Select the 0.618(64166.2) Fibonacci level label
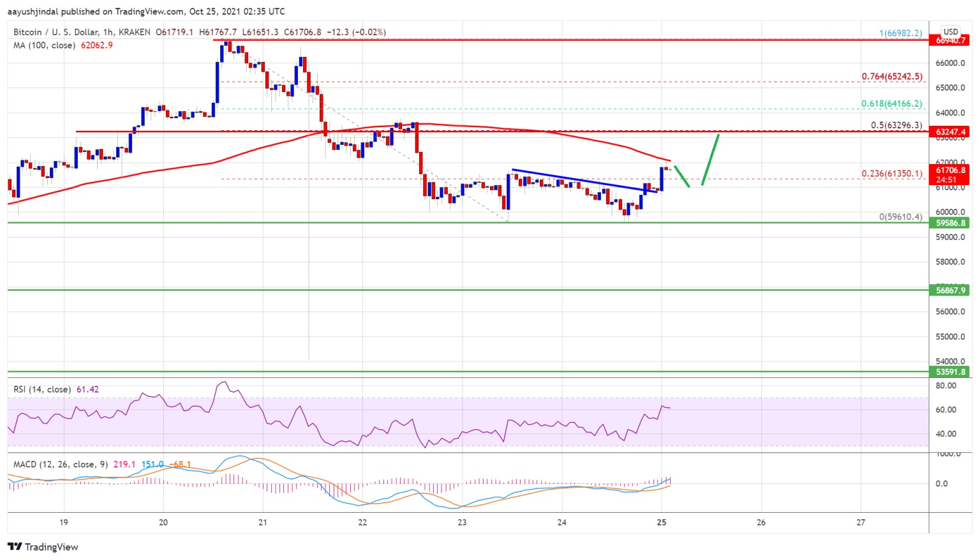 pos(891,103)
